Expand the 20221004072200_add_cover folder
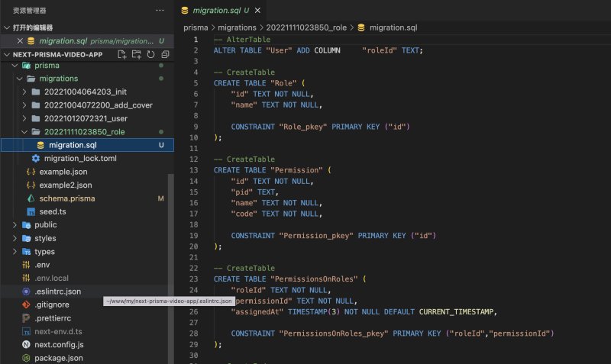 (x=24, y=105)
